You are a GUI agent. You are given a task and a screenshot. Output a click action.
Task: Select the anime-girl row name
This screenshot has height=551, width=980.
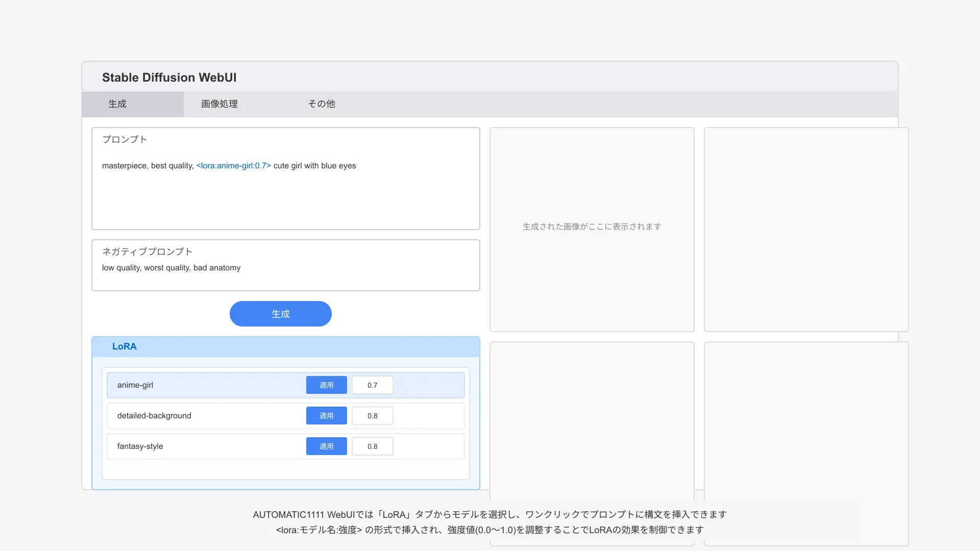(135, 385)
